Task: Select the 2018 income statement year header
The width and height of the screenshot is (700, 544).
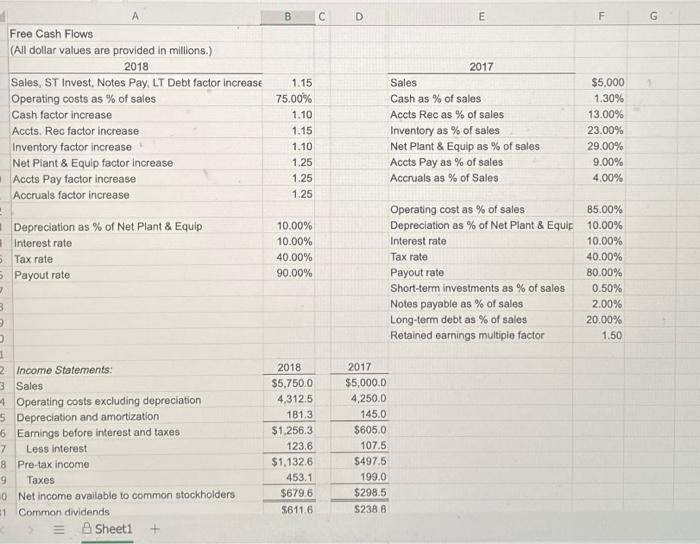Action: [289, 368]
